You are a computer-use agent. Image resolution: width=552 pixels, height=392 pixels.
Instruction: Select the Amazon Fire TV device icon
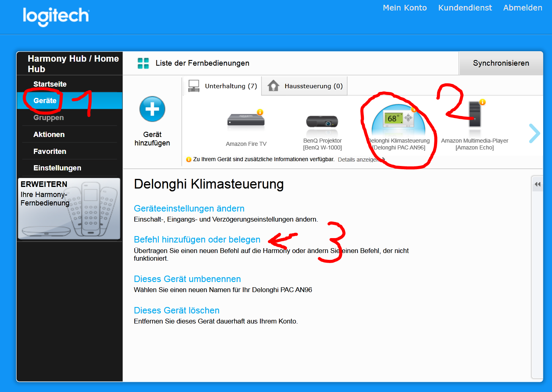pyautogui.click(x=246, y=120)
